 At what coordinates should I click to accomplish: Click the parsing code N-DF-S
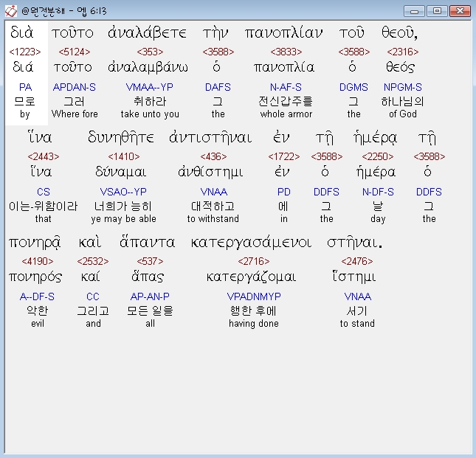click(378, 192)
